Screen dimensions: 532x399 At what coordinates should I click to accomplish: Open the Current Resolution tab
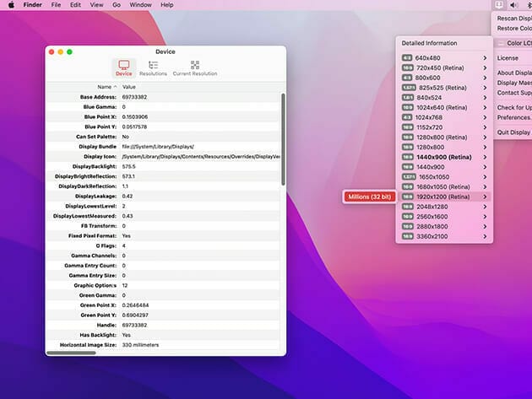pos(194,67)
